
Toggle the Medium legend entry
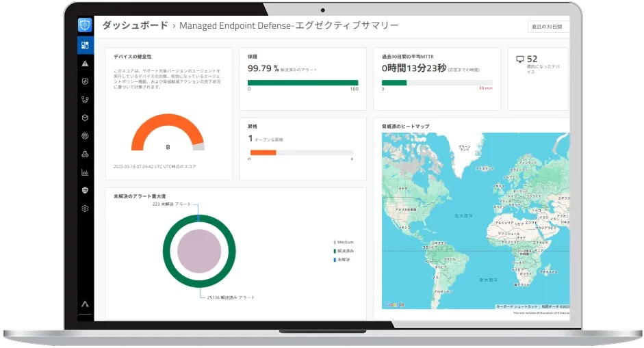(344, 242)
